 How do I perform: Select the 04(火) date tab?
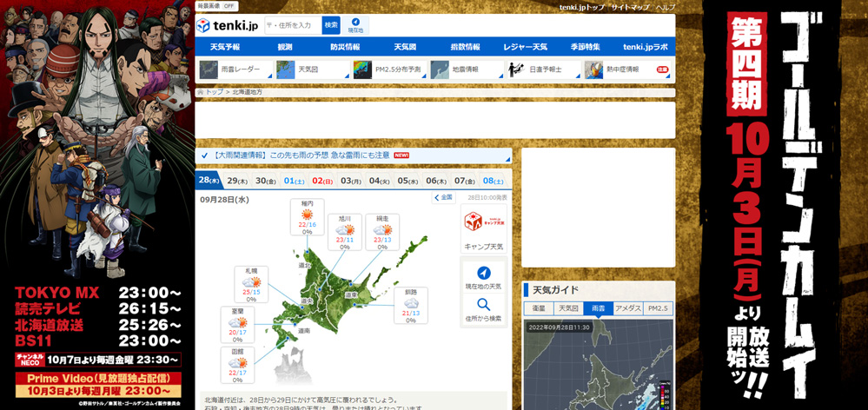click(x=379, y=181)
